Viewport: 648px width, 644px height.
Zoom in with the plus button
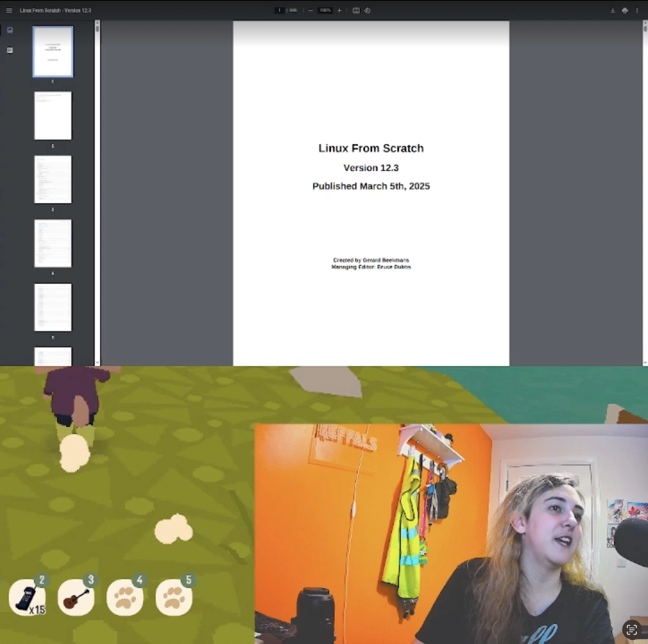340,10
